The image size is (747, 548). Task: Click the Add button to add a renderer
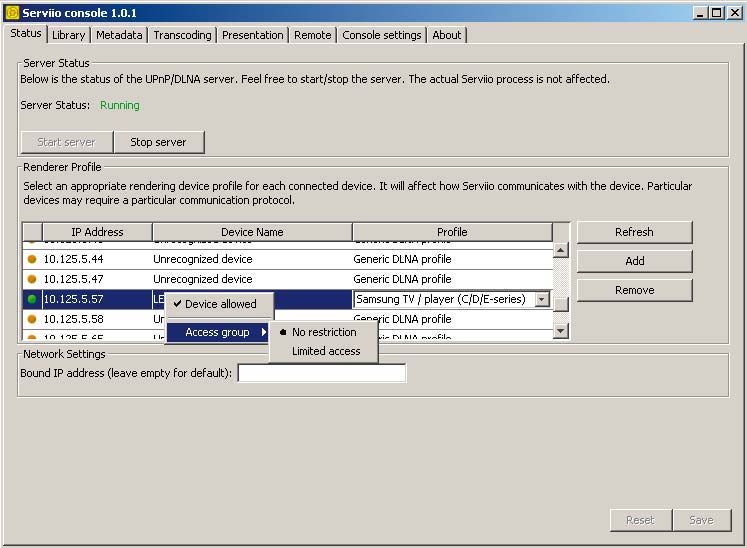[634, 261]
